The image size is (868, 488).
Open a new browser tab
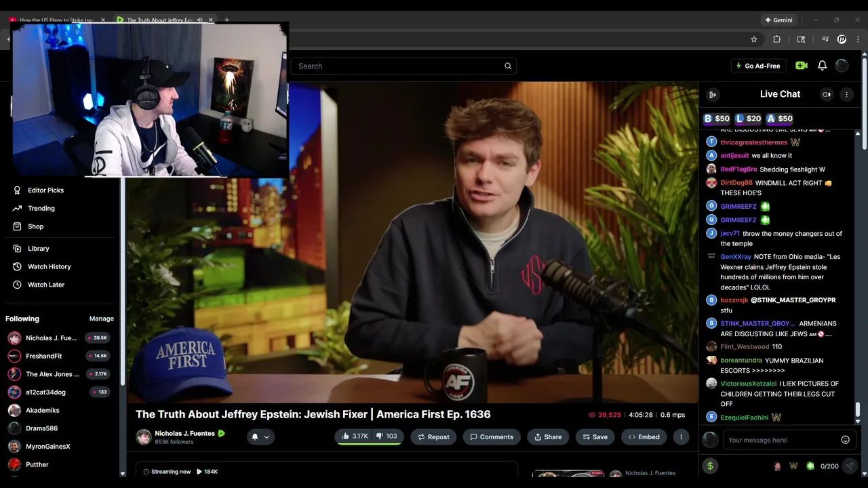(x=226, y=20)
